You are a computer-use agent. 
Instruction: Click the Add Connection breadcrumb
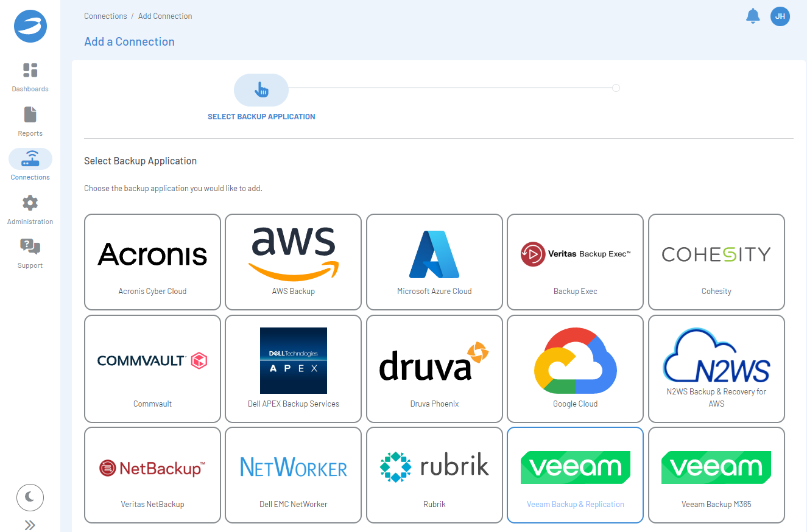click(165, 16)
